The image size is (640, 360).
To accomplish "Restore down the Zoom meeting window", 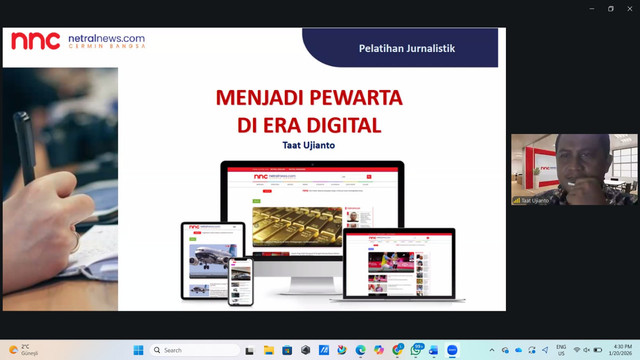I will [611, 9].
